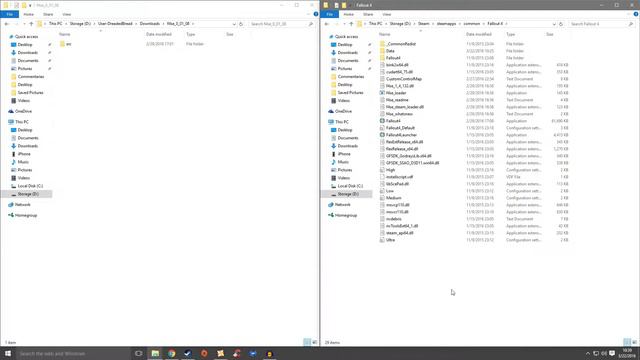Switch left window to large icons view

314,342
